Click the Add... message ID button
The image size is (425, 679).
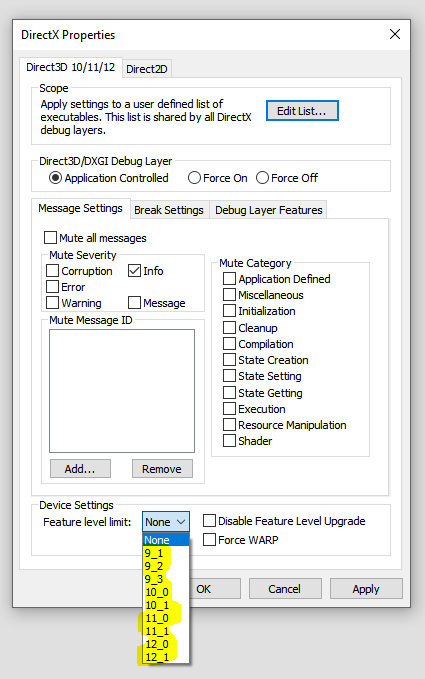click(80, 469)
